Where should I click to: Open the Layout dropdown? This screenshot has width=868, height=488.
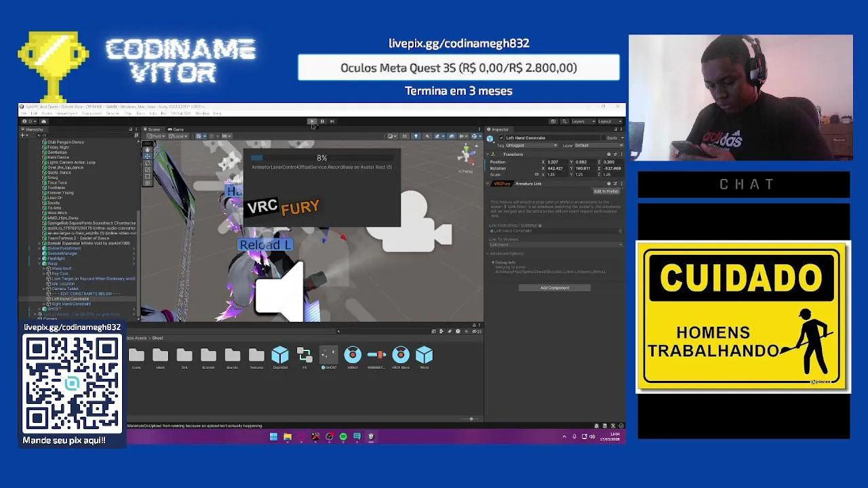tap(610, 121)
